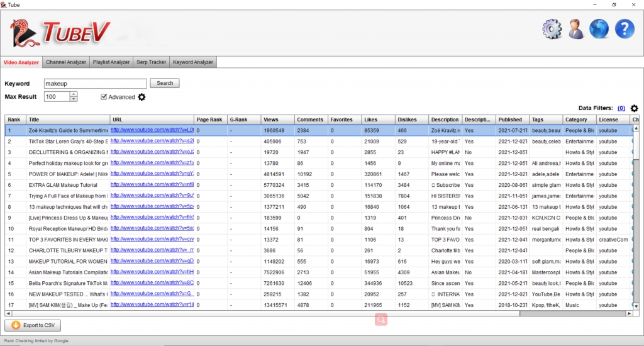644x346 pixels.
Task: Click published date 2018-10-231
Action: pos(513,305)
